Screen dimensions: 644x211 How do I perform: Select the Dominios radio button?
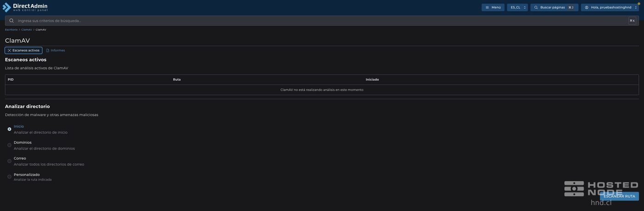point(9,145)
